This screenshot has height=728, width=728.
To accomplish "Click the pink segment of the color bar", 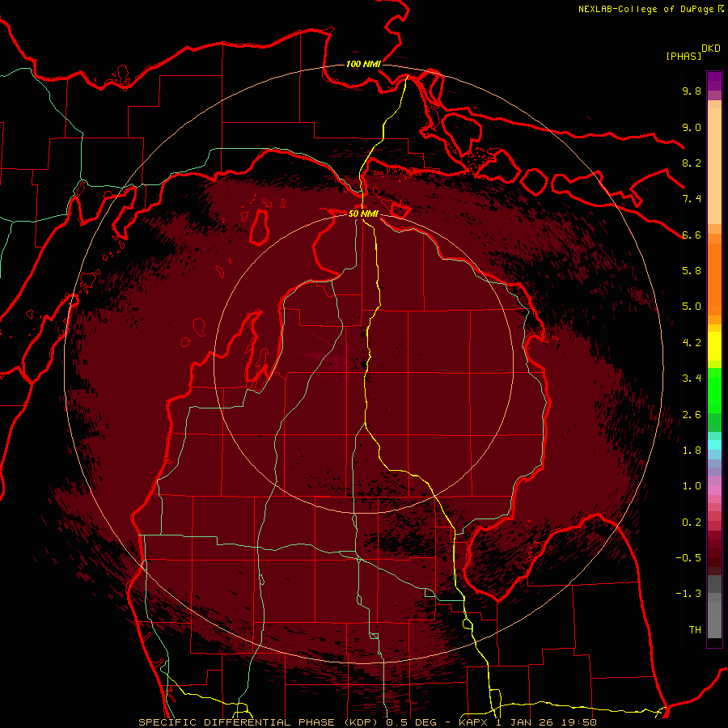I will [x=714, y=490].
